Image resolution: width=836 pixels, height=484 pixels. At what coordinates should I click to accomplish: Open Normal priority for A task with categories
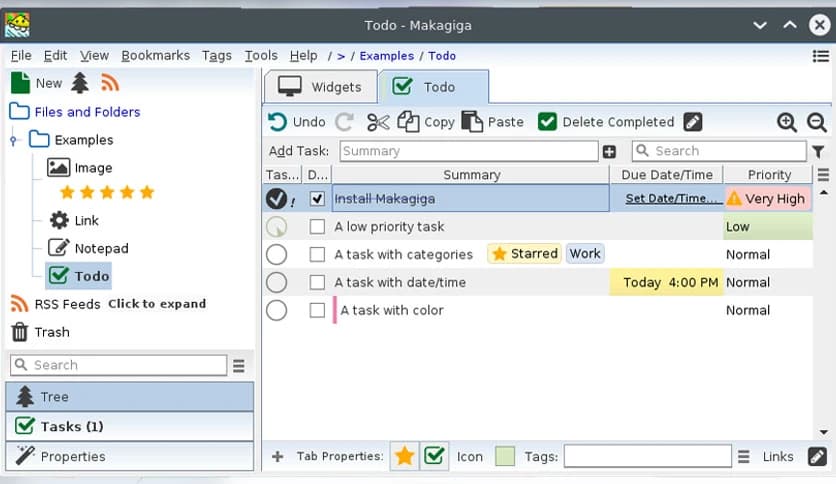[768, 254]
